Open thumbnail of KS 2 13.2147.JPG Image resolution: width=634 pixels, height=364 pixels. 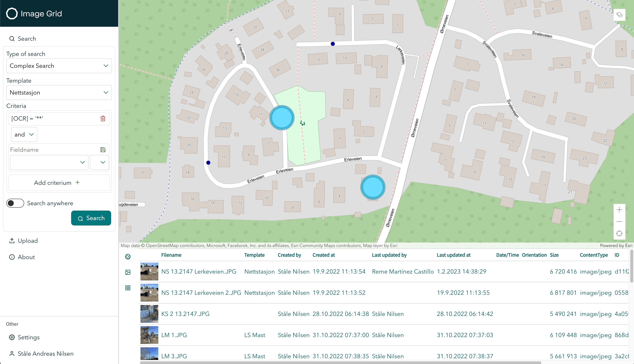point(149,314)
